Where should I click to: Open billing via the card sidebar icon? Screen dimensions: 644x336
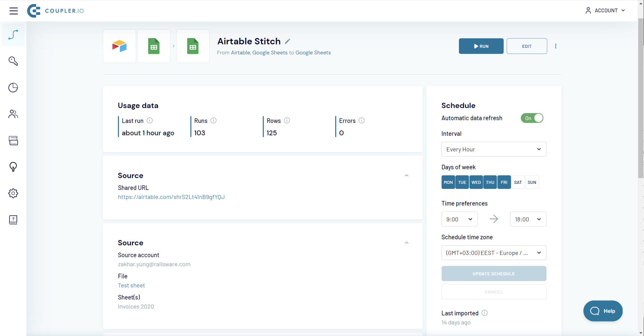coord(13,140)
